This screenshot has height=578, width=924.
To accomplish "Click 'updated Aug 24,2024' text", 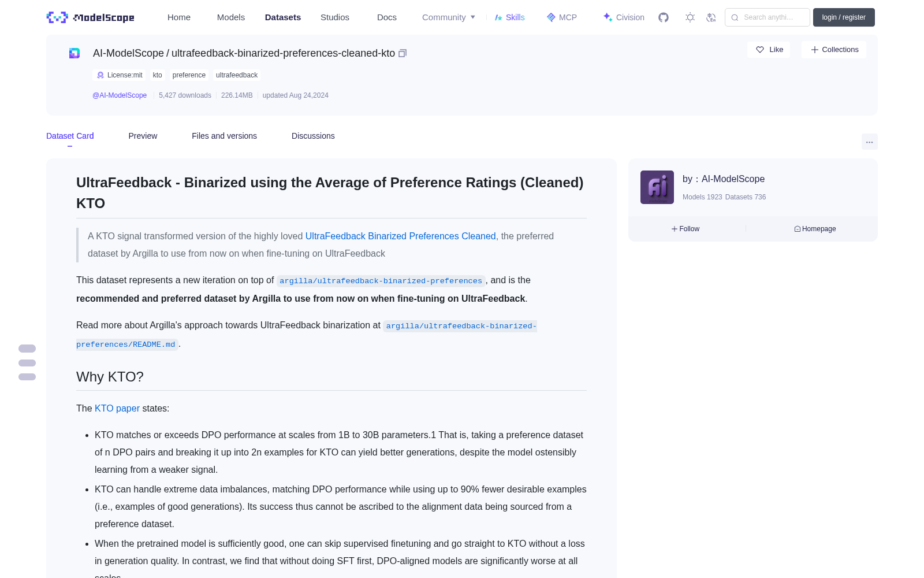I will click(296, 95).
